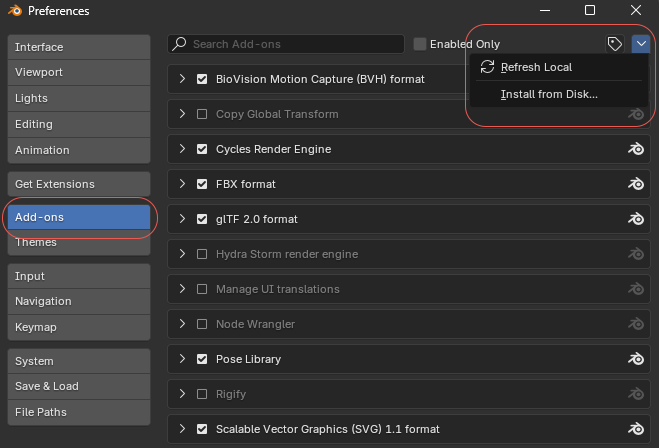Click the Blender logo in the title bar
This screenshot has width=659, height=448.
[13, 11]
